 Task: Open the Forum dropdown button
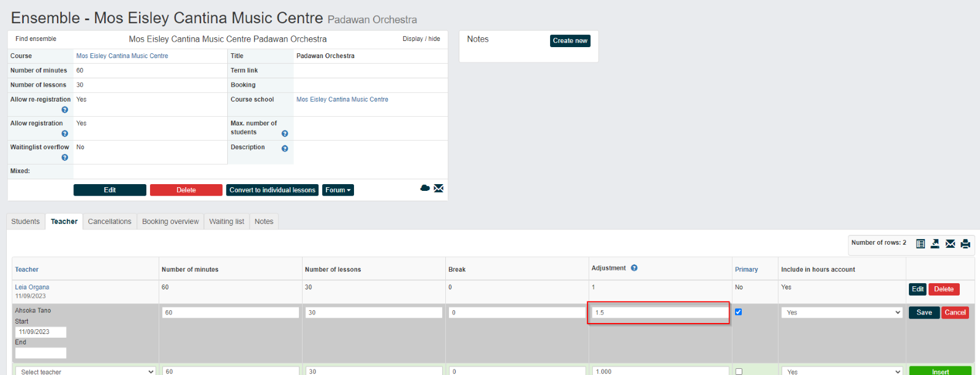click(338, 190)
